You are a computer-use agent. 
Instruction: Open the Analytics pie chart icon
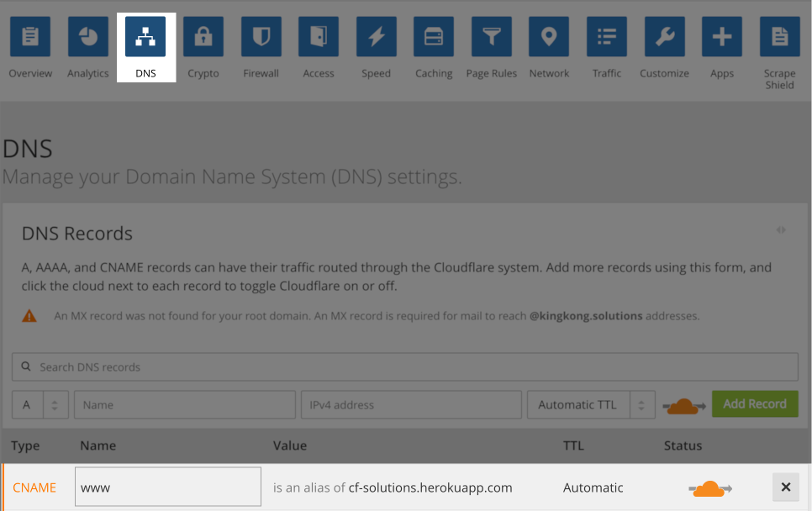[x=88, y=37]
